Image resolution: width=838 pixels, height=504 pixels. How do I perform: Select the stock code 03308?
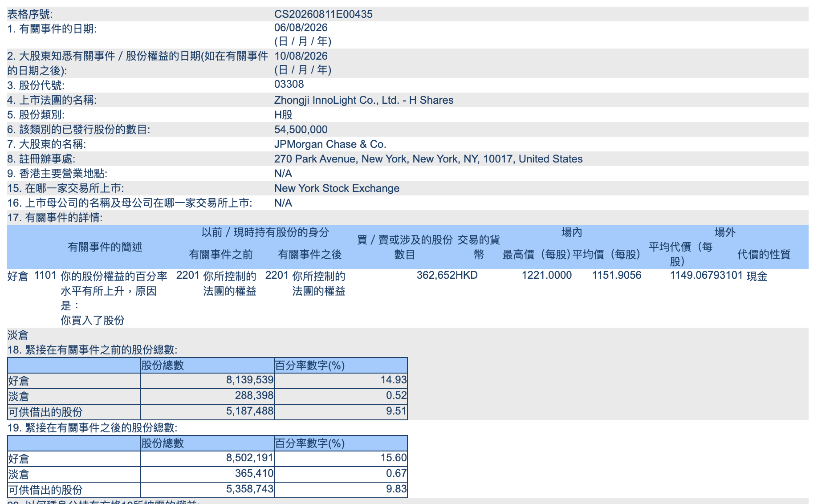[289, 84]
